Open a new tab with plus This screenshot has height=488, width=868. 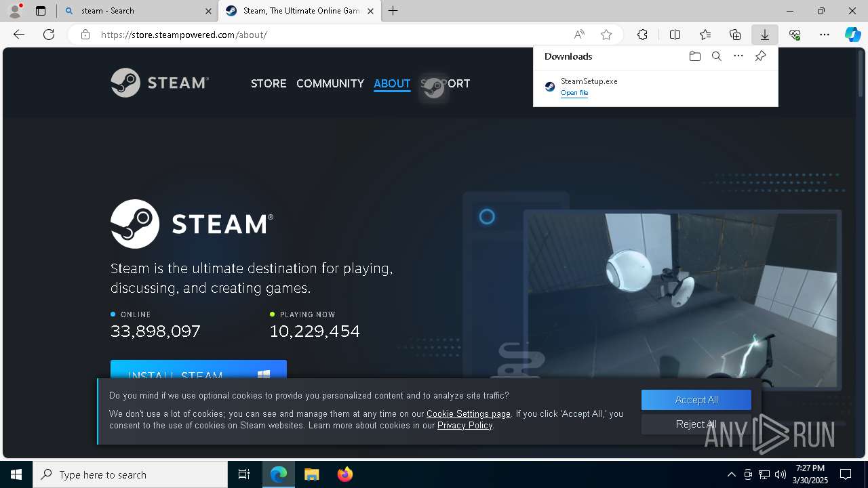tap(393, 11)
